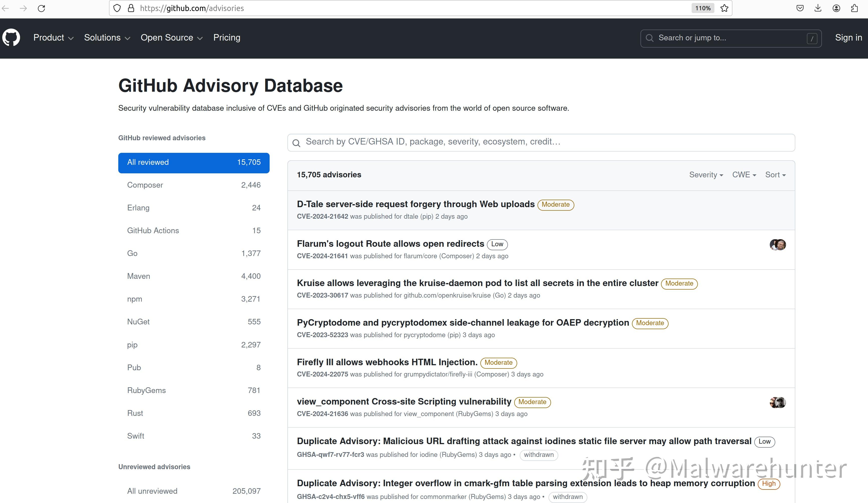Click Sign in link
The image size is (868, 503).
click(848, 38)
